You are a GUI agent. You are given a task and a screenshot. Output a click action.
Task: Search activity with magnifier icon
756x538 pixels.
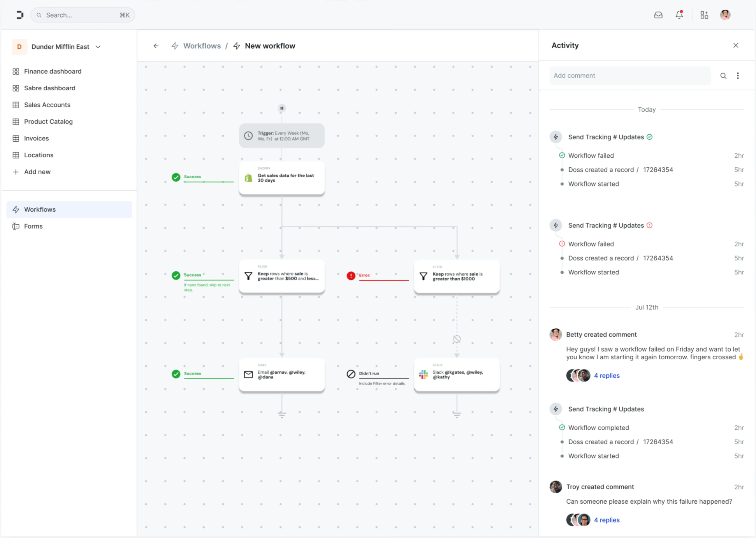click(723, 76)
